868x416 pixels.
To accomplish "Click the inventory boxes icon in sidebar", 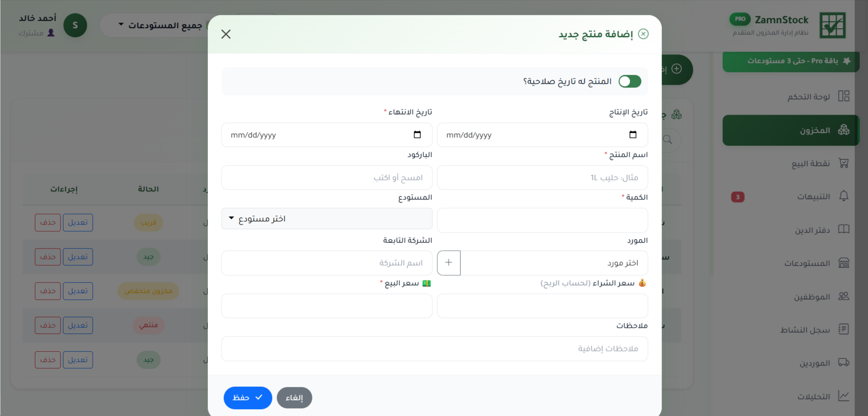I will (x=843, y=130).
